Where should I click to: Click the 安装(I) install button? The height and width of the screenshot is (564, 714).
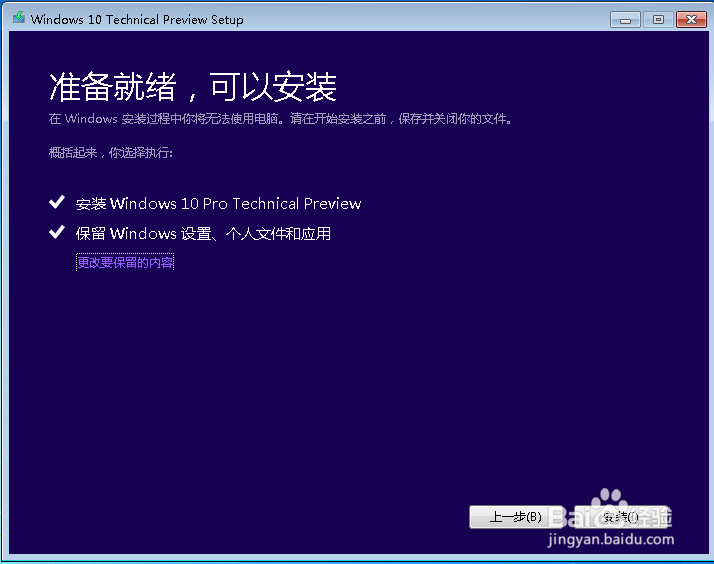(622, 517)
